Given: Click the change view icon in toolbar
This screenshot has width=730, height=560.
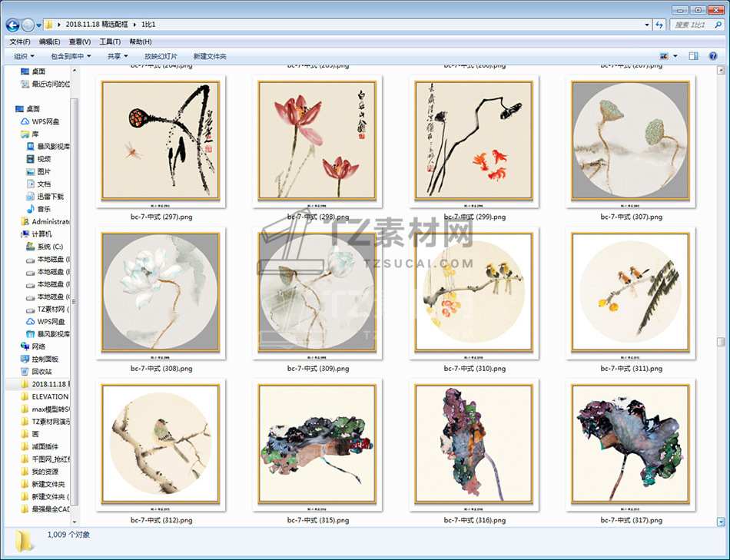Looking at the screenshot, I should pyautogui.click(x=664, y=56).
